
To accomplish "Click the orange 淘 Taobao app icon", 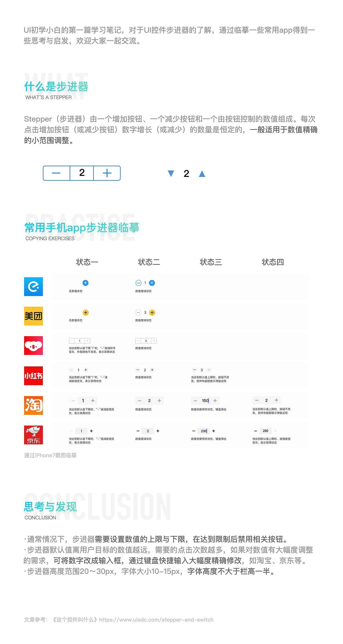I will (x=33, y=406).
